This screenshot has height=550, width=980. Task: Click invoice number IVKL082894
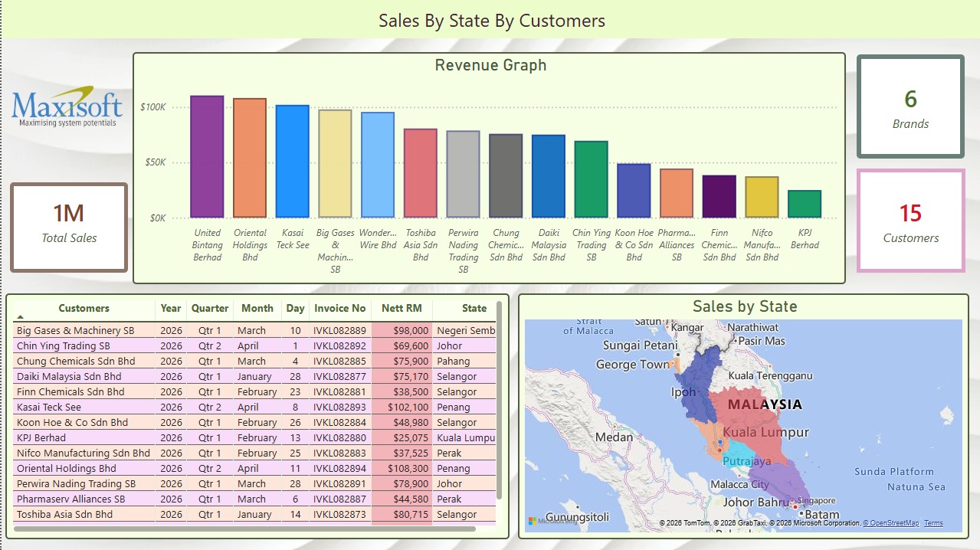[x=339, y=468]
